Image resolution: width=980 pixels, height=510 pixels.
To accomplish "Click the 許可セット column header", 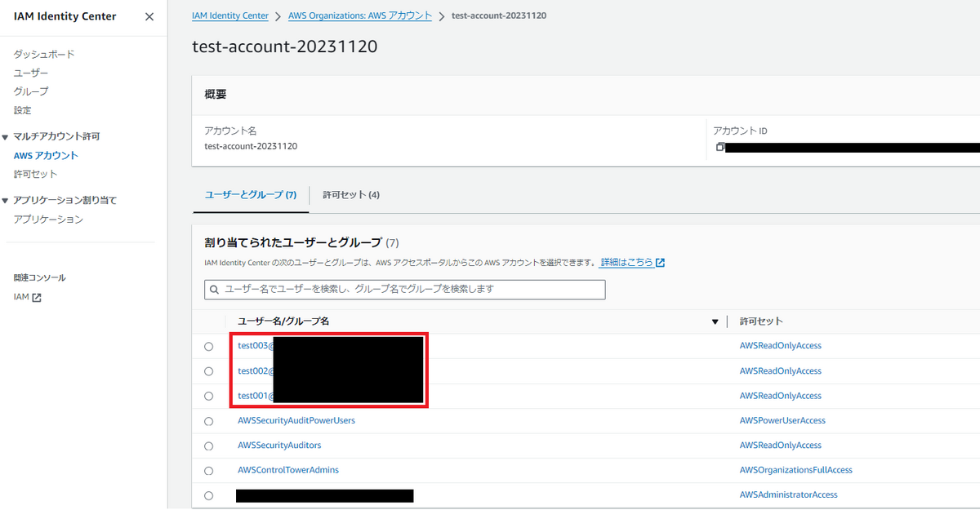I will [761, 322].
